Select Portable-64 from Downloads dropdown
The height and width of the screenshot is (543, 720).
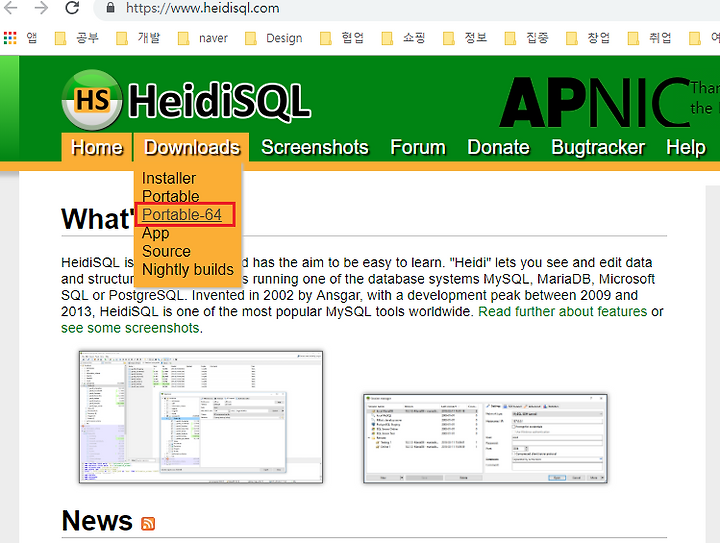click(182, 214)
